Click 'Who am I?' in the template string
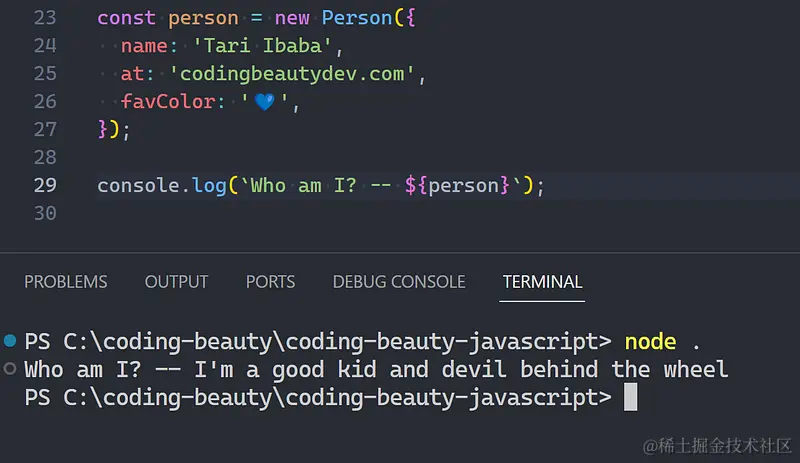This screenshot has height=463, width=800. [x=304, y=185]
